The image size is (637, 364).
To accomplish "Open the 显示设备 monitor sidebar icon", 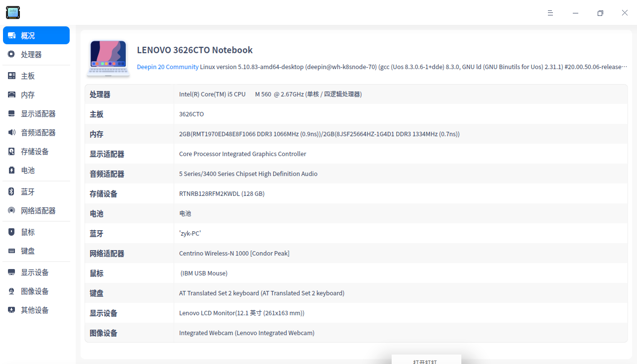I will 11,273.
